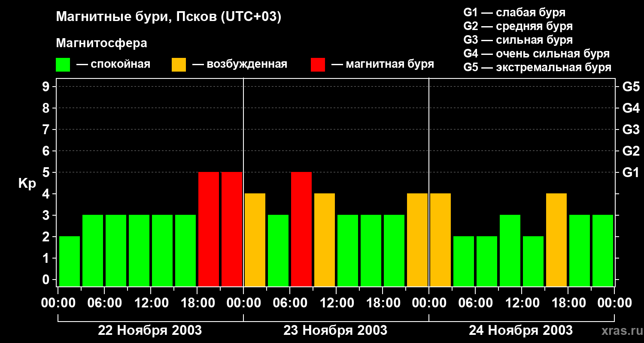Click the green 'спокойная' legend swatch
644x343 pixels.
click(x=63, y=65)
